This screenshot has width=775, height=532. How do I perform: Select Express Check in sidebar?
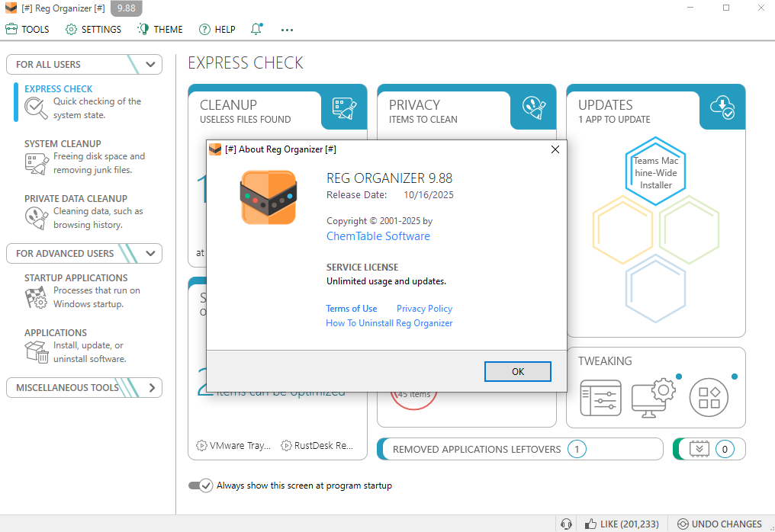pos(58,89)
